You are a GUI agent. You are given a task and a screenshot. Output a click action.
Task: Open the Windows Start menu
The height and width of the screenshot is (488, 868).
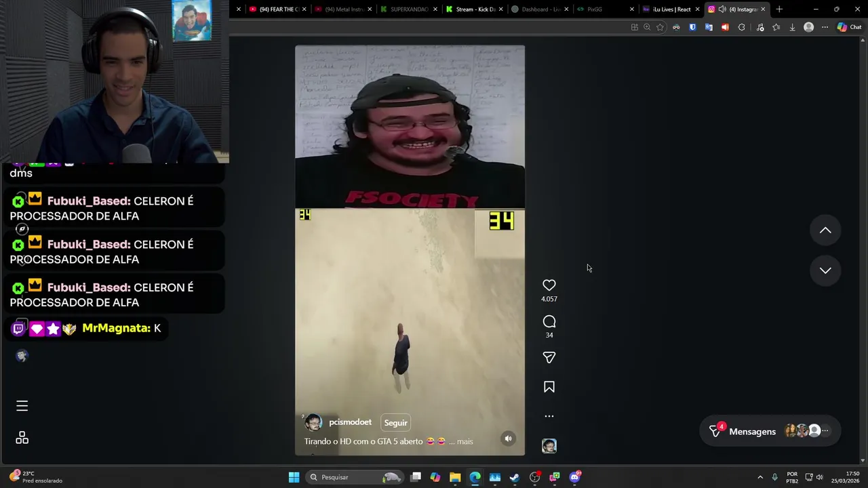tap(294, 477)
